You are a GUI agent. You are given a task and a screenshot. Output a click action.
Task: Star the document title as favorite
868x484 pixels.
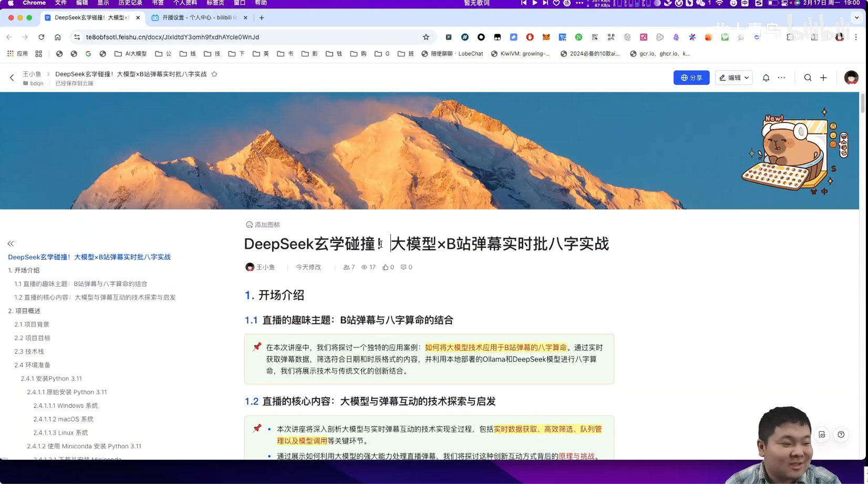point(214,74)
